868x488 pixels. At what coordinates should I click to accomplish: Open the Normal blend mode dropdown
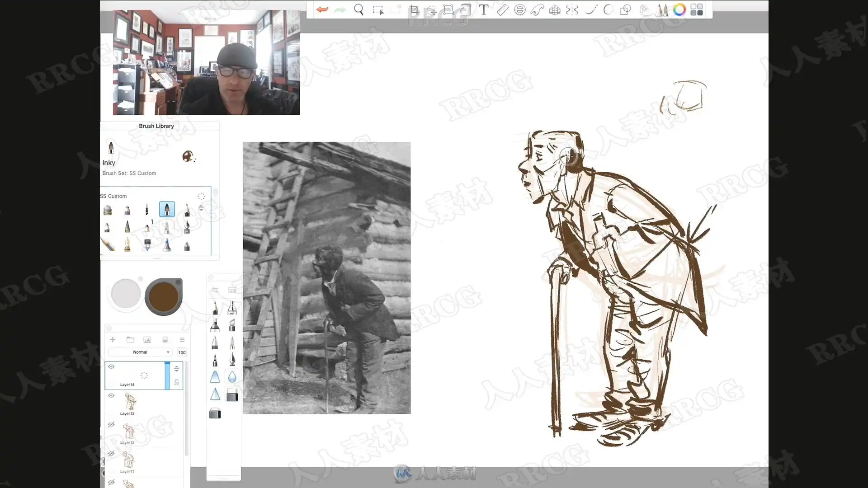(140, 352)
